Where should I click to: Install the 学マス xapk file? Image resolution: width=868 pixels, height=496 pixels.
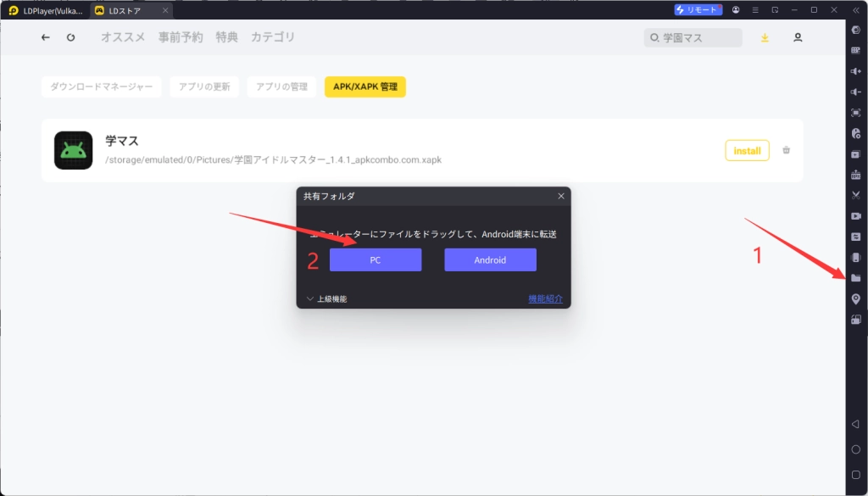[748, 151]
